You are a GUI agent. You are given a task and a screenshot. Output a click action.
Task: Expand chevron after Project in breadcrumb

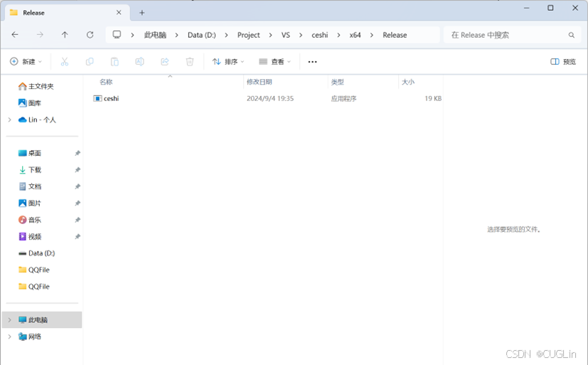(x=270, y=35)
